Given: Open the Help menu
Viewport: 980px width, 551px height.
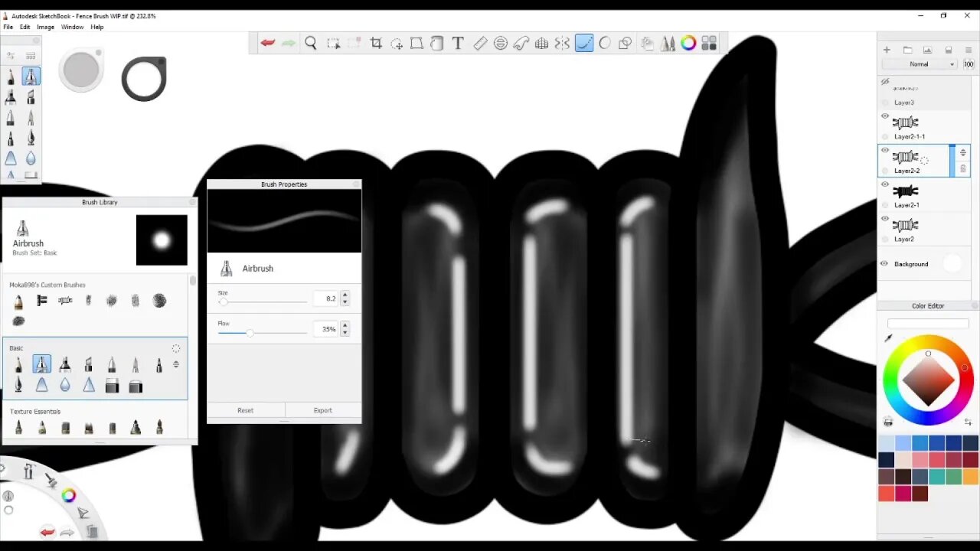Looking at the screenshot, I should point(97,27).
